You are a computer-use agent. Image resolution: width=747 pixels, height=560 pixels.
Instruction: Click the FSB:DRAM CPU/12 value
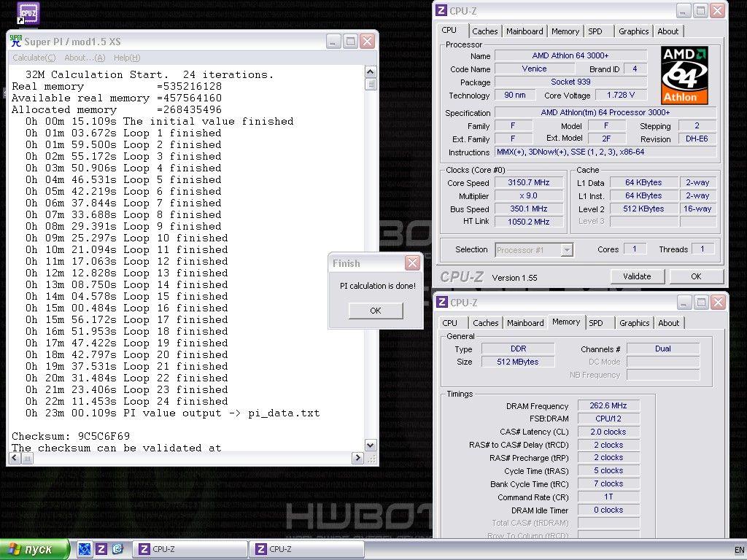click(x=608, y=419)
